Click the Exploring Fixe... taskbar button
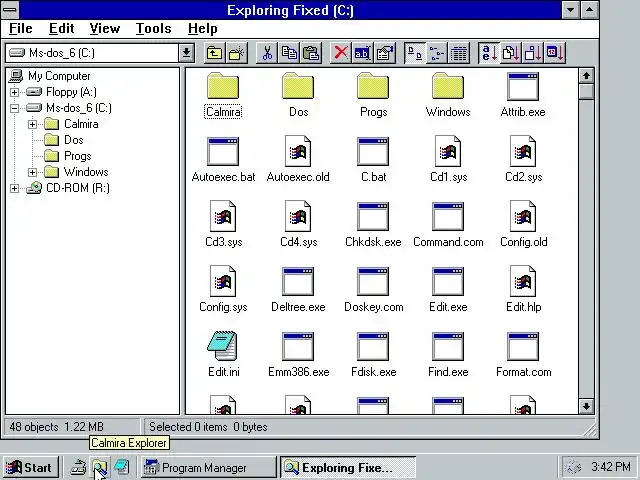The height and width of the screenshot is (480, 640). click(x=347, y=467)
